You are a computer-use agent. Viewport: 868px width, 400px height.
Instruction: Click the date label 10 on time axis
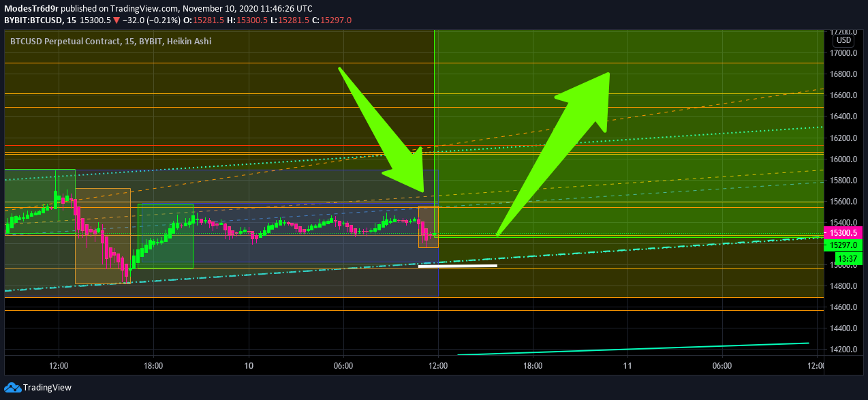click(x=249, y=366)
